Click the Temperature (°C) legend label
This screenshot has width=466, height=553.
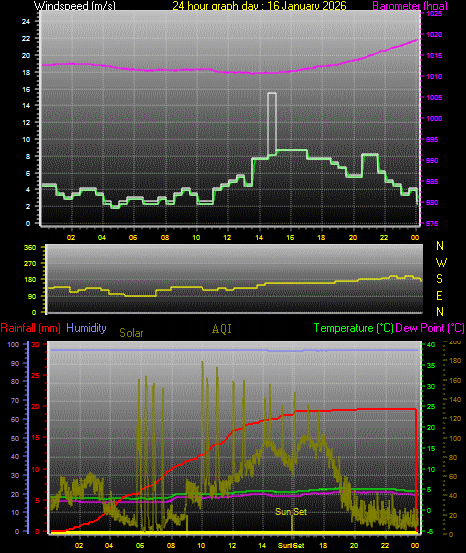pyautogui.click(x=353, y=328)
